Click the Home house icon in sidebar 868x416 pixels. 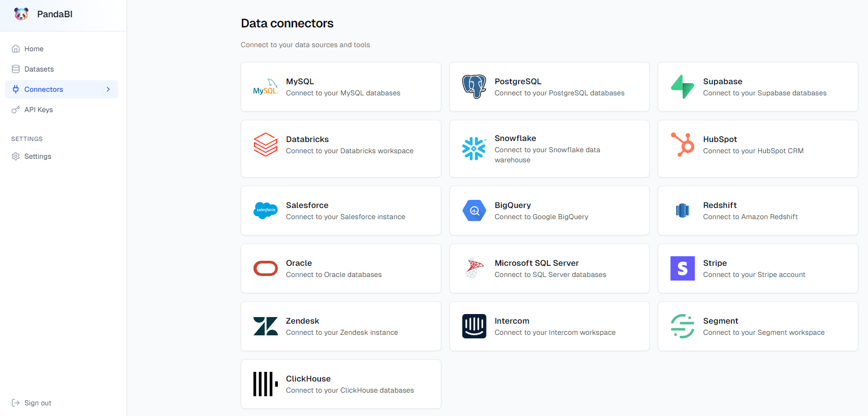pos(16,49)
